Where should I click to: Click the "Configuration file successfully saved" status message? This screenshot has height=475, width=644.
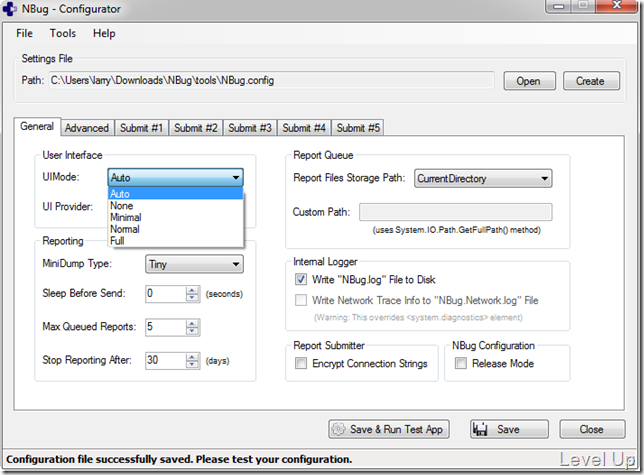click(179, 459)
